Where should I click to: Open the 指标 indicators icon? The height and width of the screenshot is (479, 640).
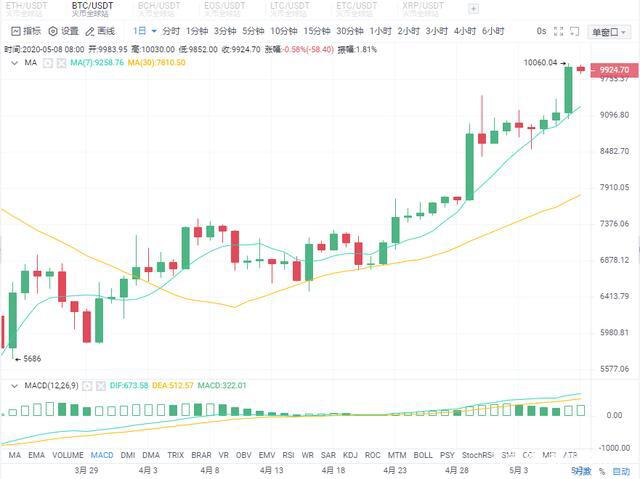16,31
